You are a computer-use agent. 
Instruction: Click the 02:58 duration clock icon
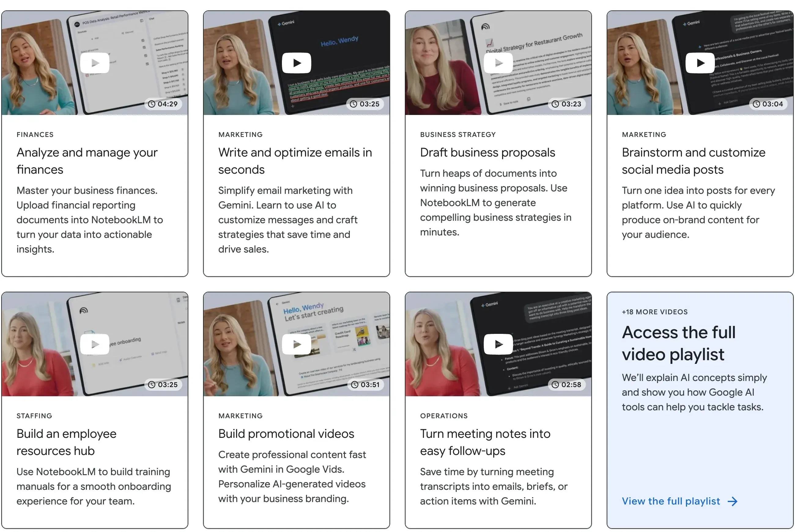tap(555, 384)
